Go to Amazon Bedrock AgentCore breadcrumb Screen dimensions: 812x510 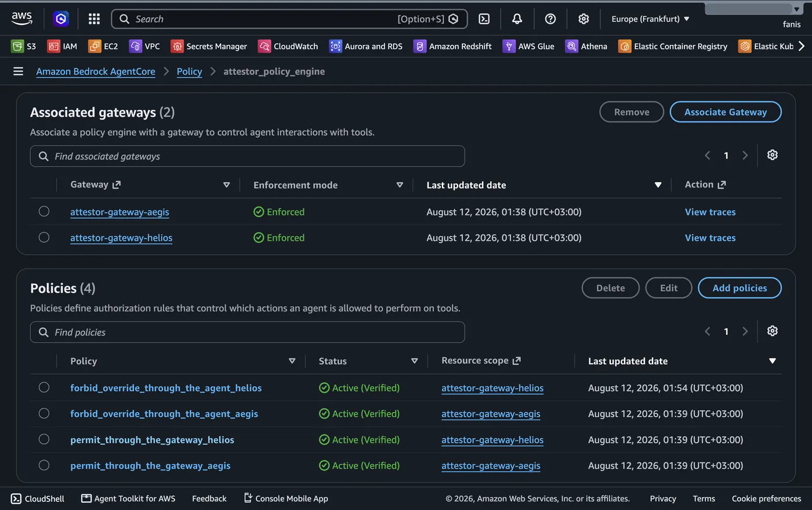click(96, 71)
